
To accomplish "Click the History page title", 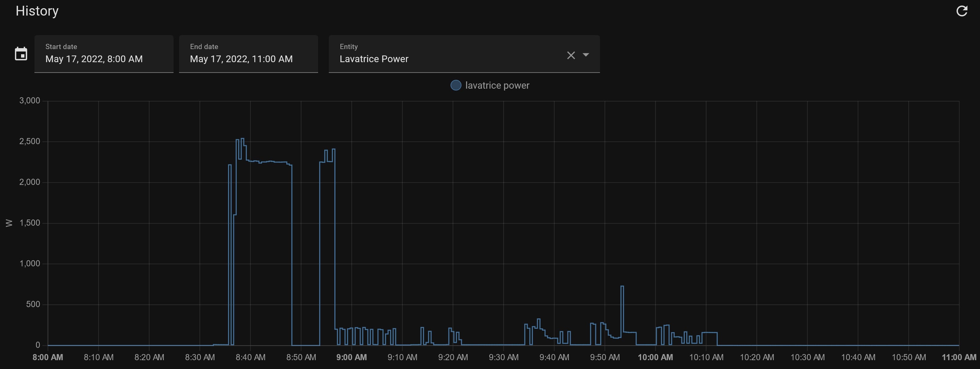I will [x=37, y=11].
